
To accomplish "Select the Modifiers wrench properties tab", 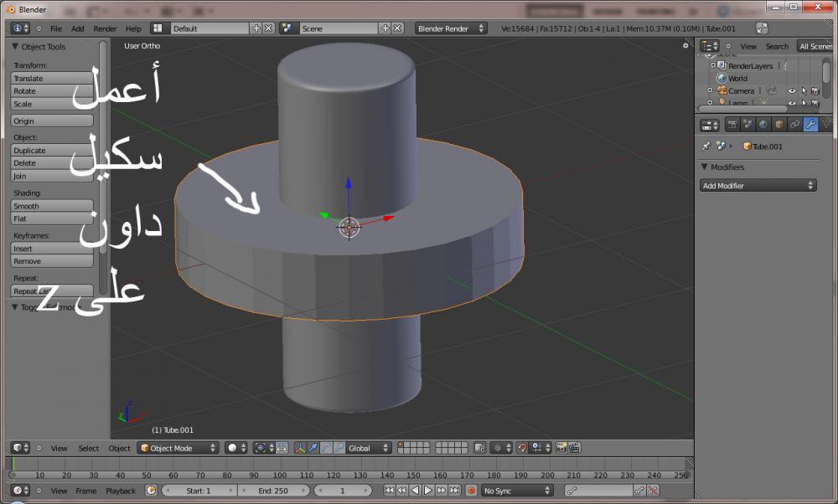I will [810, 125].
